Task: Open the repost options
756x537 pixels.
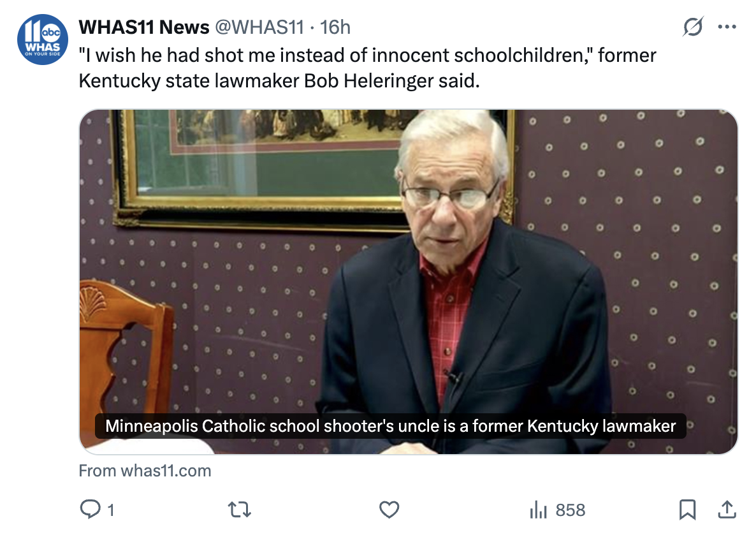Action: coord(239,509)
